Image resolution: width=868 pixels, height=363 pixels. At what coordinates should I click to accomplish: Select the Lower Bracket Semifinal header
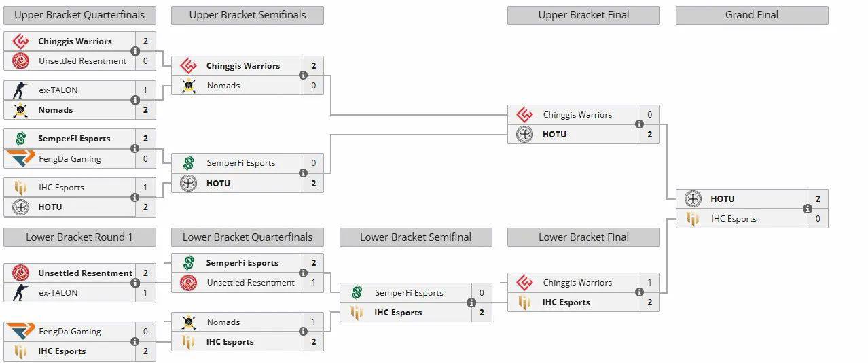pos(416,237)
